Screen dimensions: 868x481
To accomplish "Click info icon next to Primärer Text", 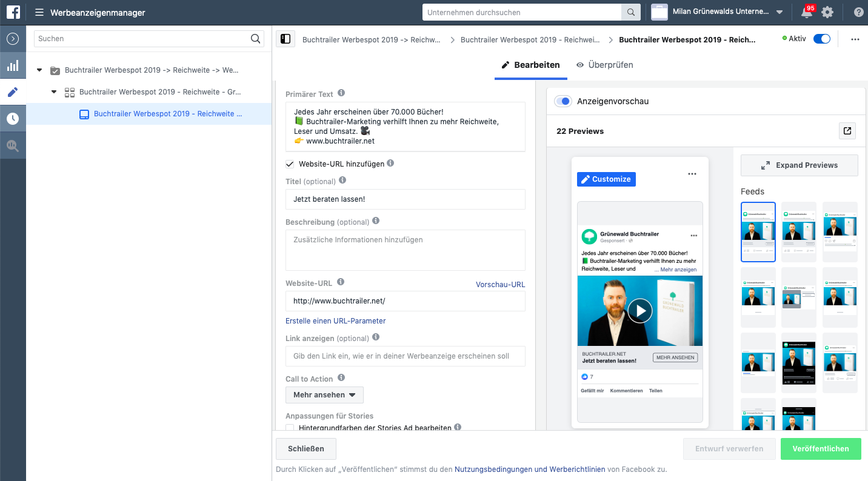I will click(341, 93).
